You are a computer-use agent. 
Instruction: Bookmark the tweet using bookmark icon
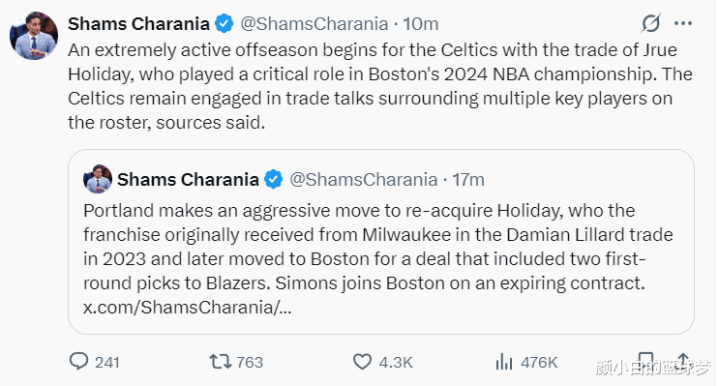[x=646, y=362]
